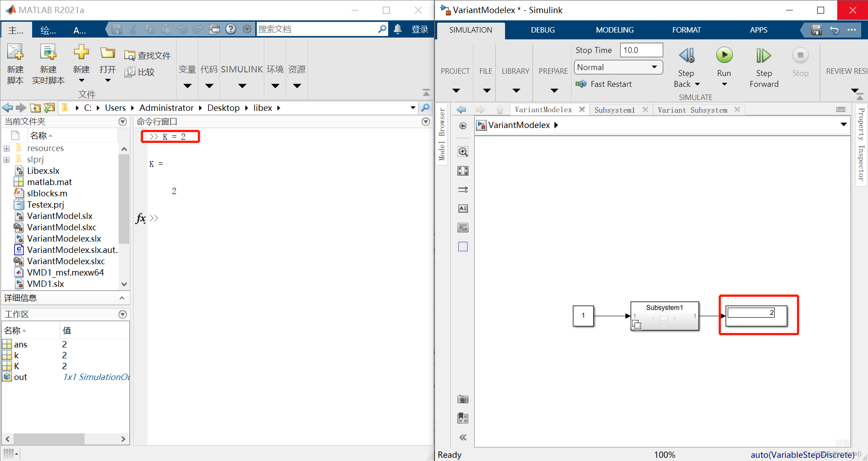The height and width of the screenshot is (461, 868).
Task: Click the Stop simulation button
Action: point(800,55)
